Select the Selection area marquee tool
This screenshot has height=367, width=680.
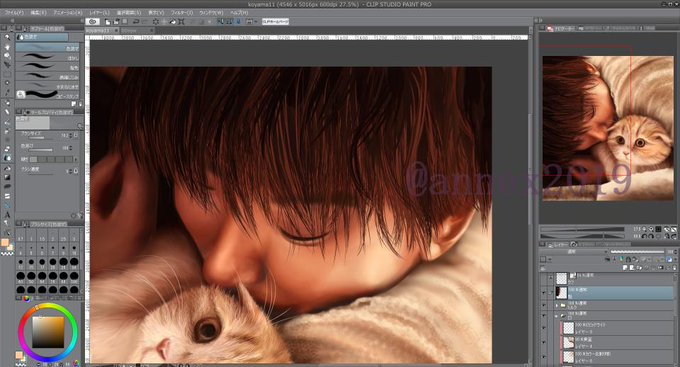point(7,74)
